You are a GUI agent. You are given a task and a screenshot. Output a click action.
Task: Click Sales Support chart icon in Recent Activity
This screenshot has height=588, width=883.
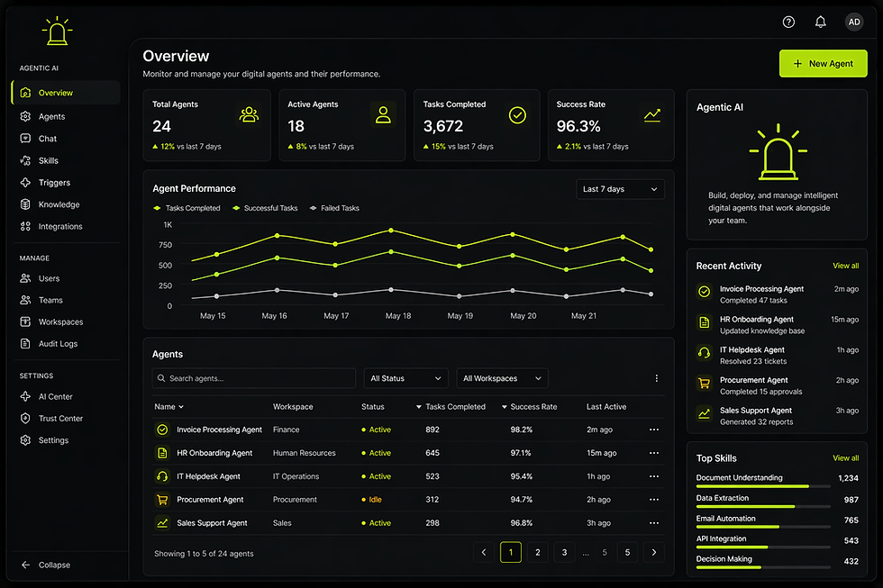point(704,413)
